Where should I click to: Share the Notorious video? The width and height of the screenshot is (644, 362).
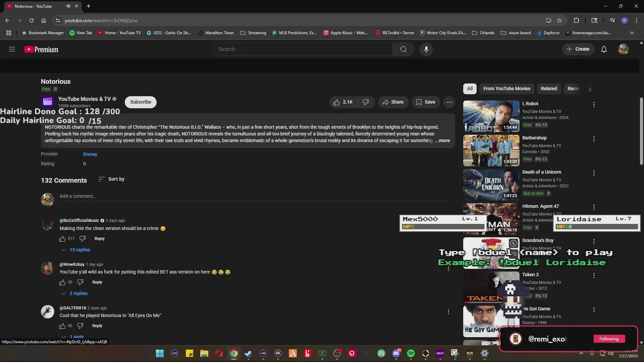[392, 102]
